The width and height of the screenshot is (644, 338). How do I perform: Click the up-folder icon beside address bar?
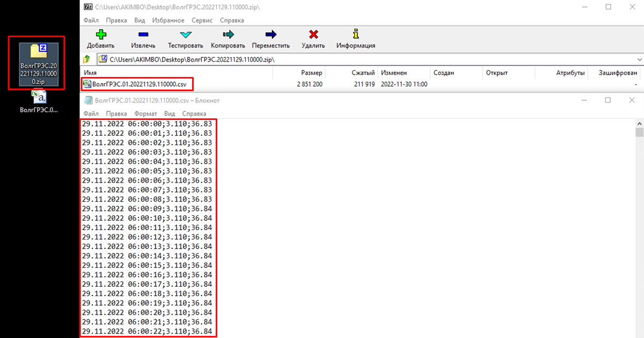(x=86, y=59)
